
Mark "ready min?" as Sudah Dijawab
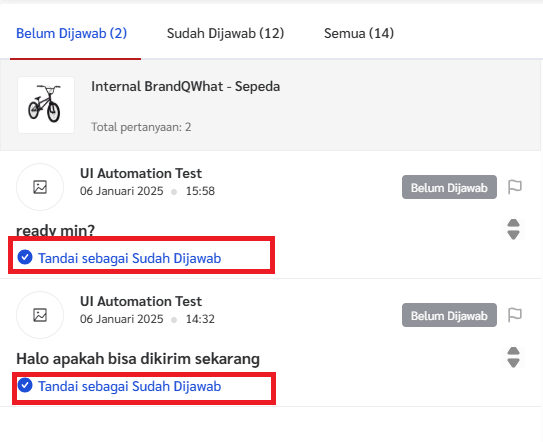click(x=130, y=258)
